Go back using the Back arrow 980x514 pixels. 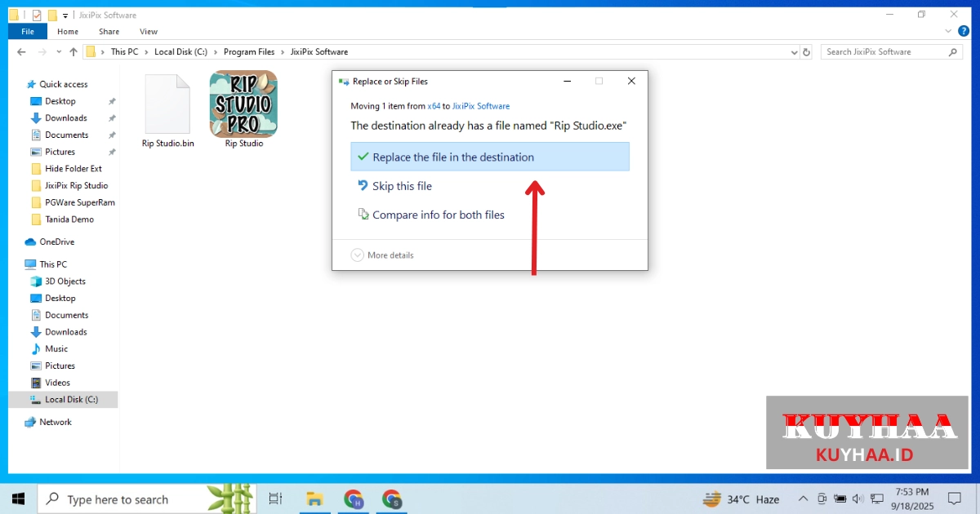click(x=22, y=51)
